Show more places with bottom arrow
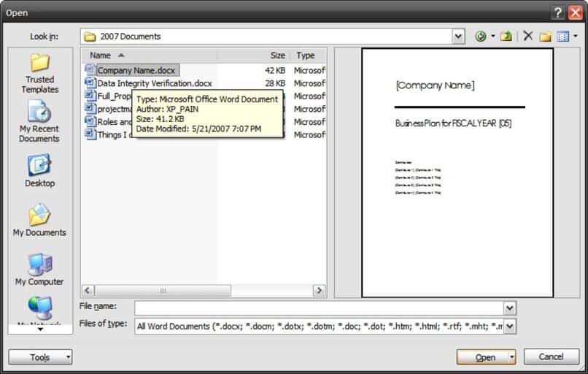 40,329
